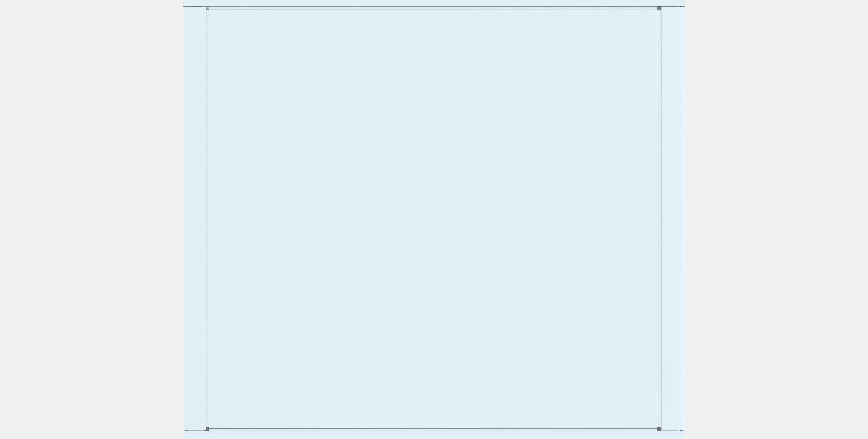This screenshot has height=439, width=868.
Task: Click the blue strip below the frame
Action: [x=434, y=435]
